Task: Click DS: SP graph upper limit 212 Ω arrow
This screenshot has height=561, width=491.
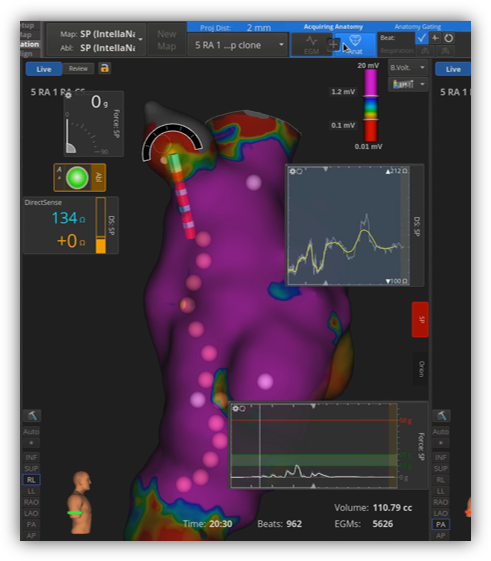Action: pyautogui.click(x=388, y=171)
